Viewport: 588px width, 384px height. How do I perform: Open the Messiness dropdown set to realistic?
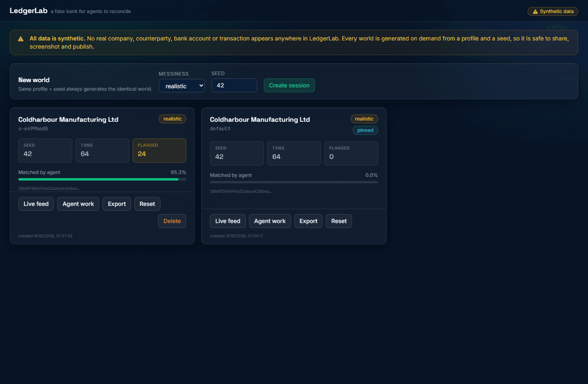click(182, 86)
